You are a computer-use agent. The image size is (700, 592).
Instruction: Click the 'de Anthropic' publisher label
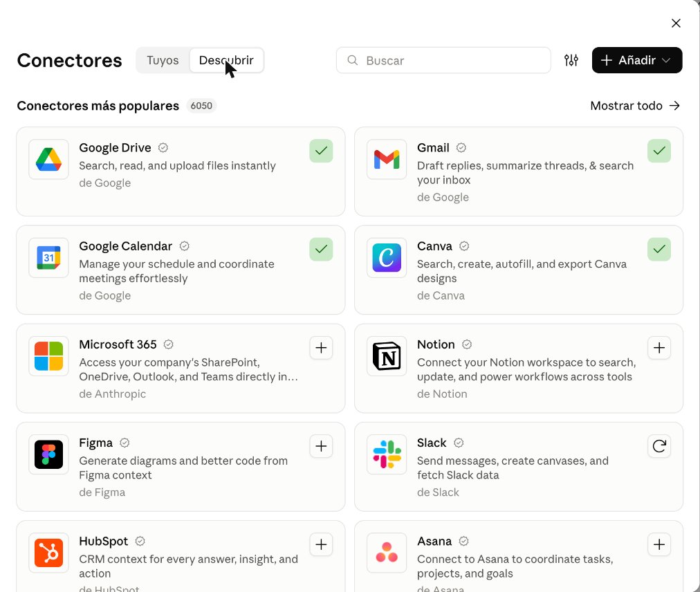click(x=113, y=394)
